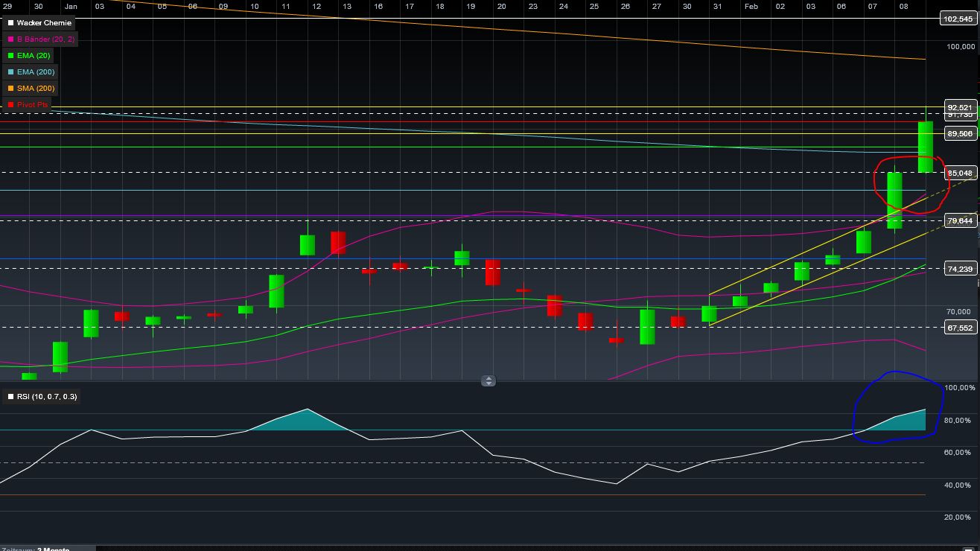The width and height of the screenshot is (980, 551).
Task: Click the white square beside Wacker Chemie
Action: point(10,23)
